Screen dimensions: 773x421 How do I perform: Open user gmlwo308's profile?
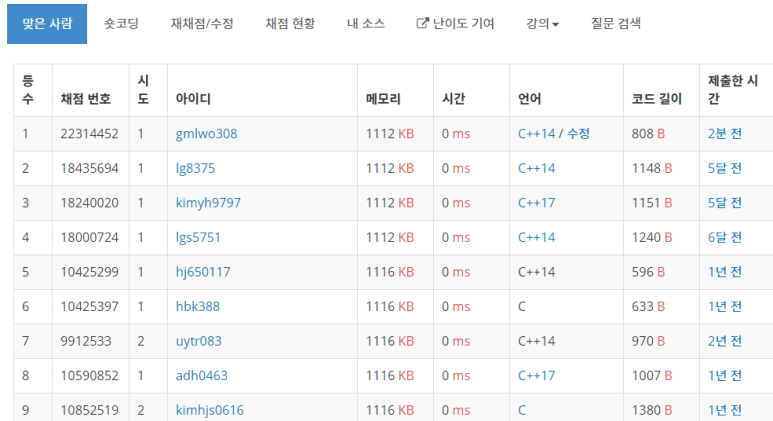click(207, 134)
